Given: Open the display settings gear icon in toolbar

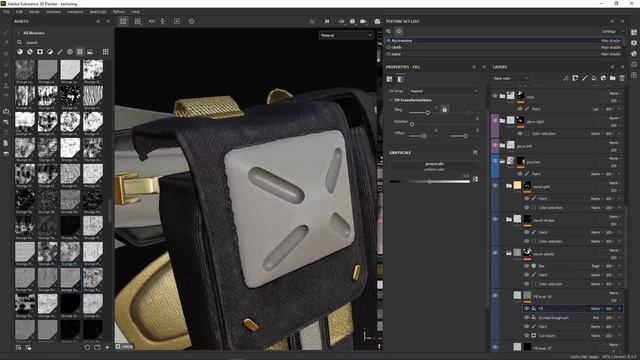Looking at the screenshot, I should point(191,21).
